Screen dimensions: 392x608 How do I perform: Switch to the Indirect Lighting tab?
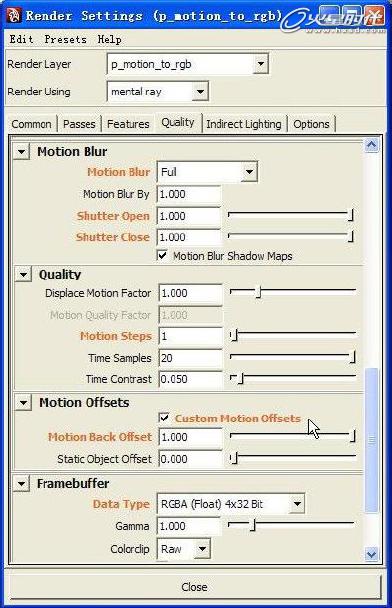[244, 124]
